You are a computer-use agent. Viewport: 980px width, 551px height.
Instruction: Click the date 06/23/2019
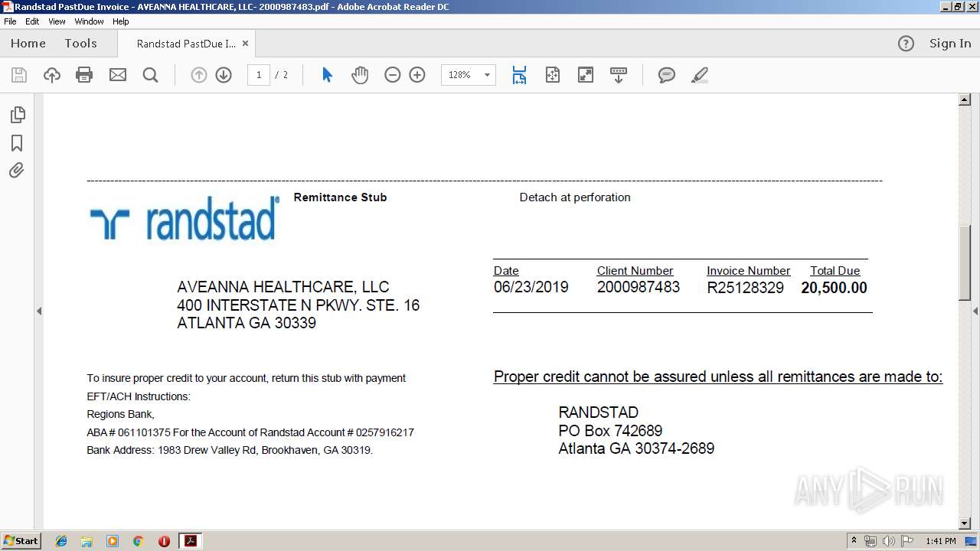531,288
